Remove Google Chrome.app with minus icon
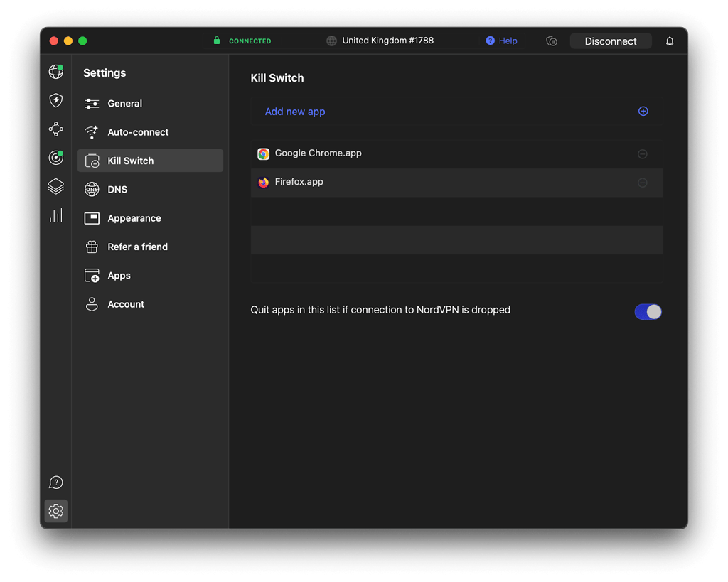This screenshot has width=728, height=582. [643, 154]
